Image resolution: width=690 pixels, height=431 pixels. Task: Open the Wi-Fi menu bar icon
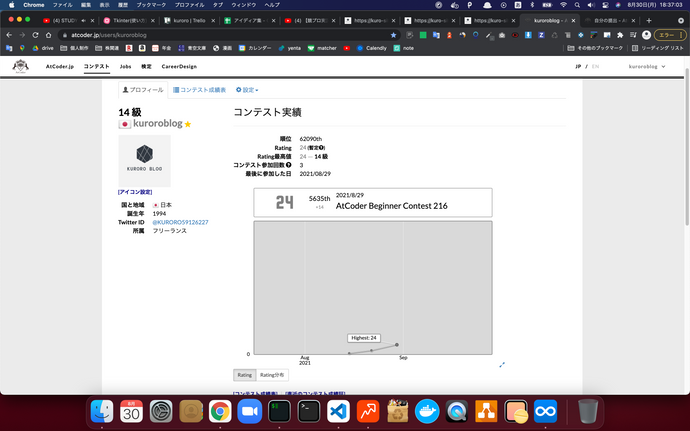(563, 5)
